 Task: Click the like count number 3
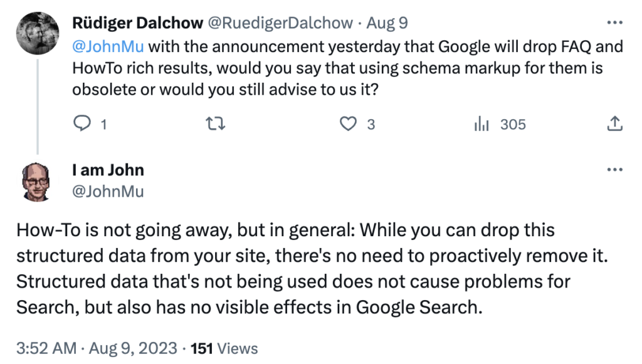(371, 124)
